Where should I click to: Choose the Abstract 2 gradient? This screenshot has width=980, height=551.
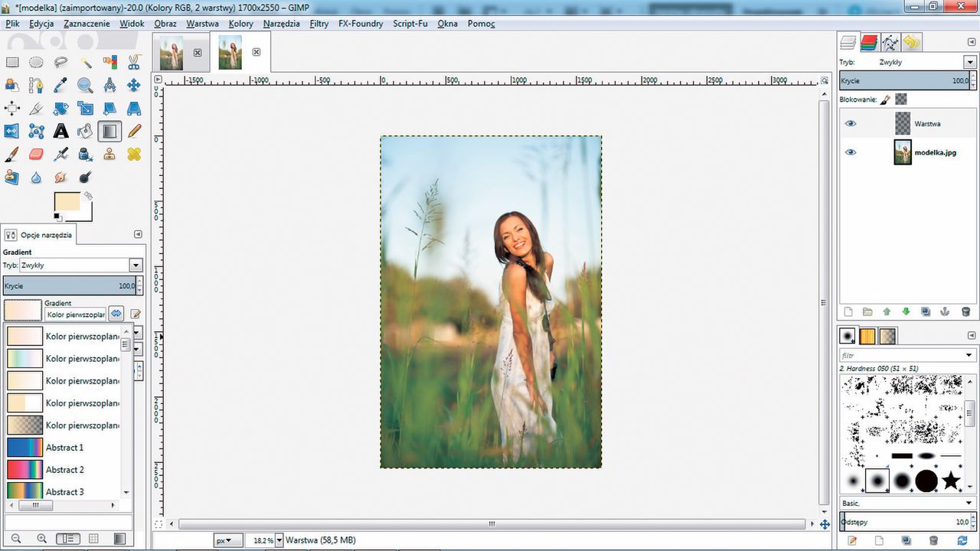(x=64, y=469)
